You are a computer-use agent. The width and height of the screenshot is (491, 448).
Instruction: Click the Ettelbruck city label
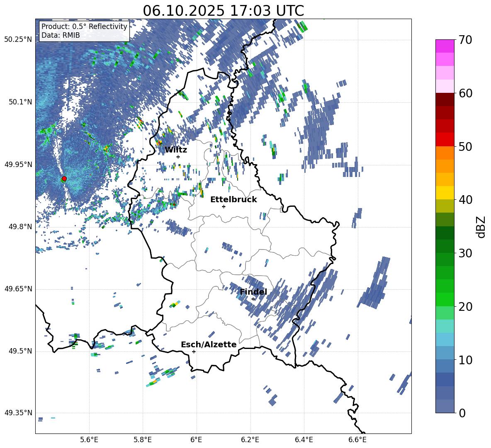pyautogui.click(x=233, y=200)
